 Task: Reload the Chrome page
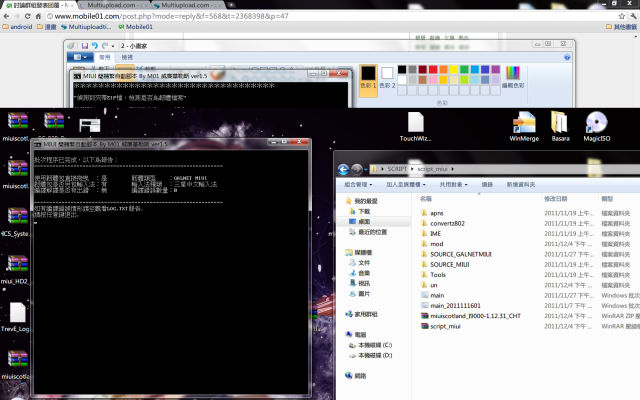tap(27, 16)
